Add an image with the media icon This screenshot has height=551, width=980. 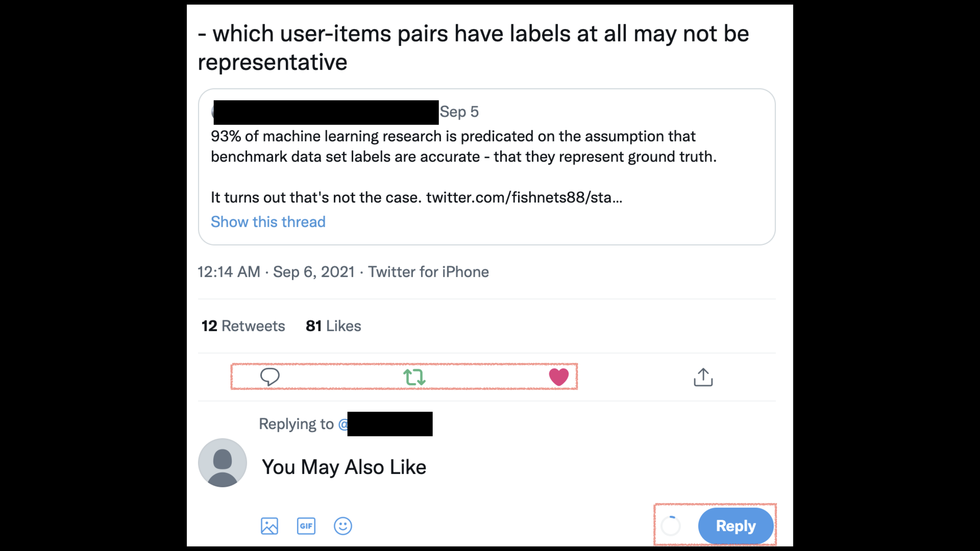point(269,526)
